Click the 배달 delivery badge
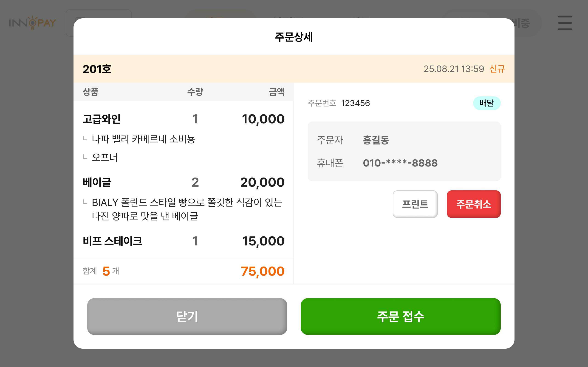The image size is (588, 367). click(x=487, y=103)
